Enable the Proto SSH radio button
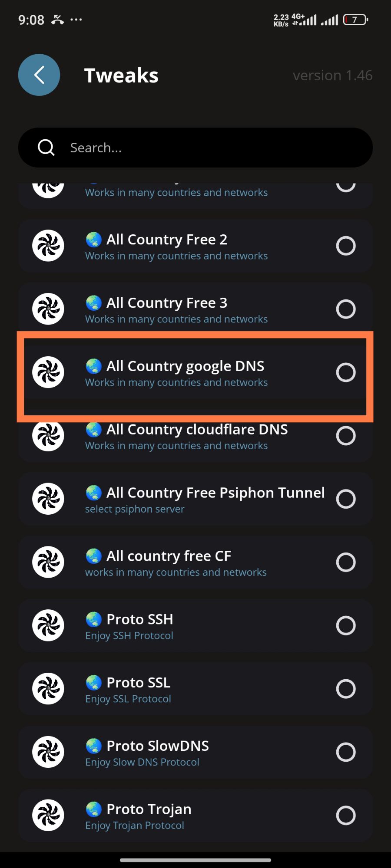Screen dimensions: 391x868 (346, 625)
